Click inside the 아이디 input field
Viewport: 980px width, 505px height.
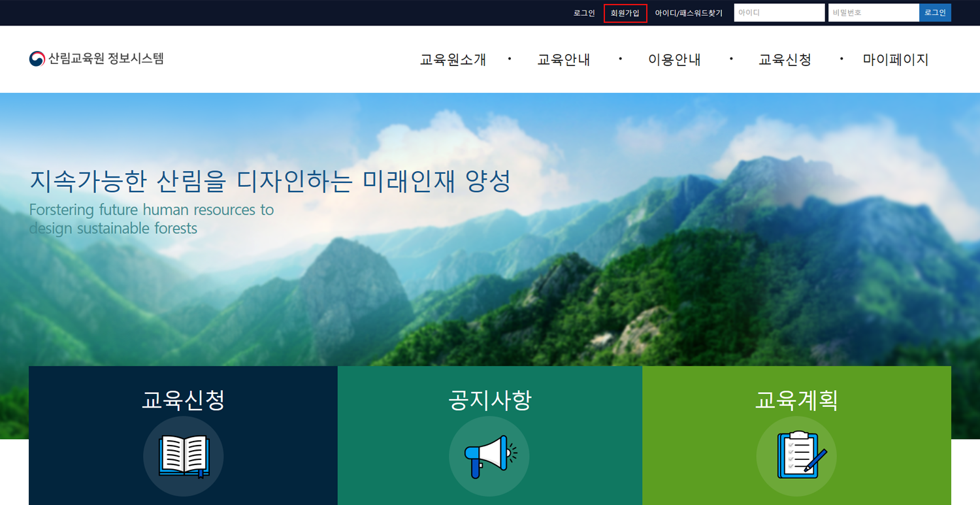click(x=779, y=12)
